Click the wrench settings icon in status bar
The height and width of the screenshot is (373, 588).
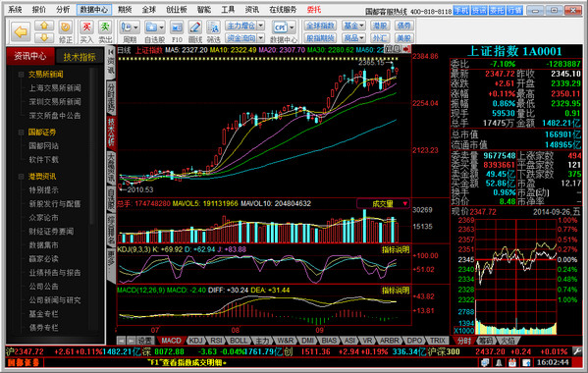577,351
